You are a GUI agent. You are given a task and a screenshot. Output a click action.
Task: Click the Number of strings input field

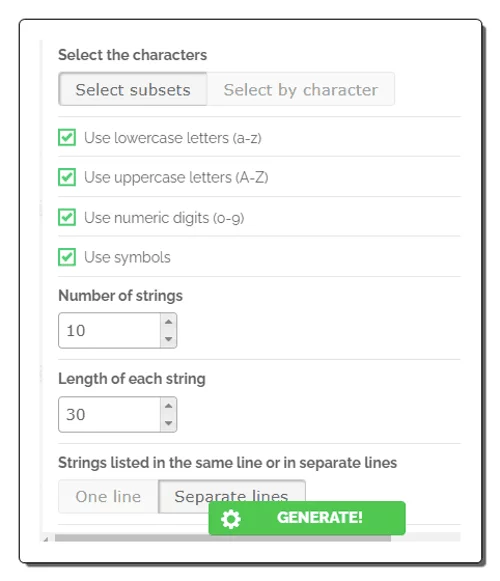[109, 331]
